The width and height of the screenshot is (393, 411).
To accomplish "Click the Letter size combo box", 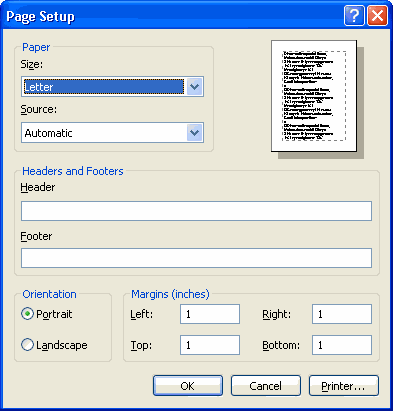I will [x=112, y=87].
